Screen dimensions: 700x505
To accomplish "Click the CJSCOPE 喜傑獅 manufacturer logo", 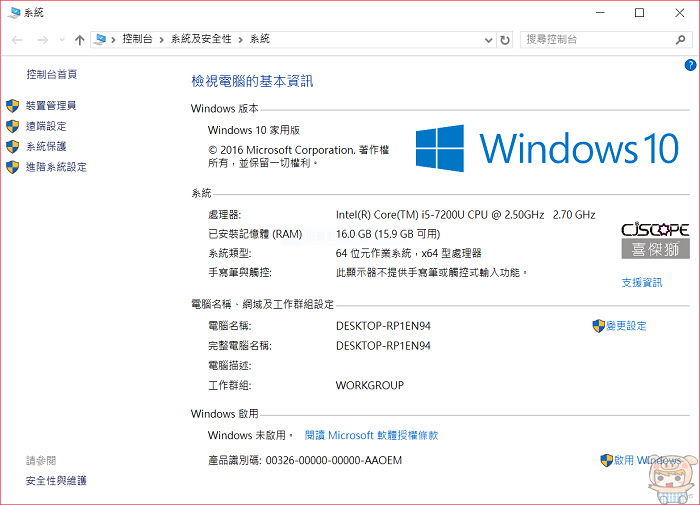I will 655,241.
